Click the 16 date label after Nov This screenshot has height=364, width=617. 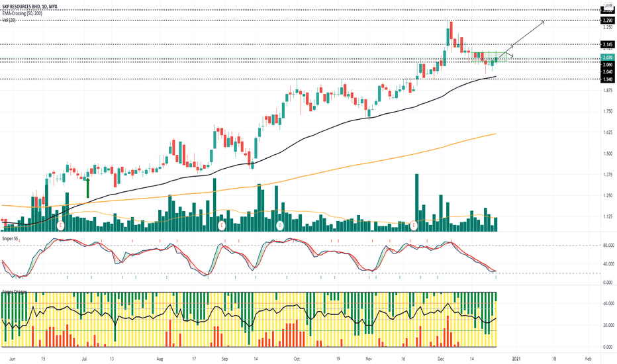(x=403, y=359)
